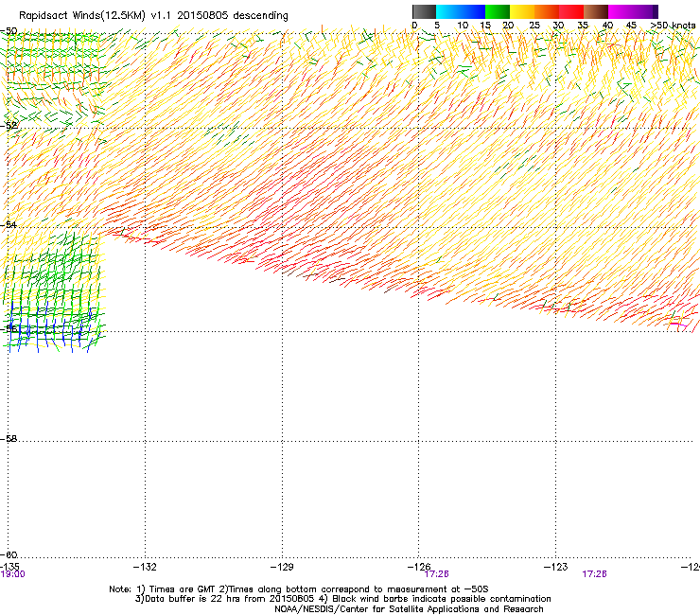Click the 'Rapidscat Winds(12.5KM) v1.1' title text
The width and height of the screenshot is (700, 615).
[96, 16]
